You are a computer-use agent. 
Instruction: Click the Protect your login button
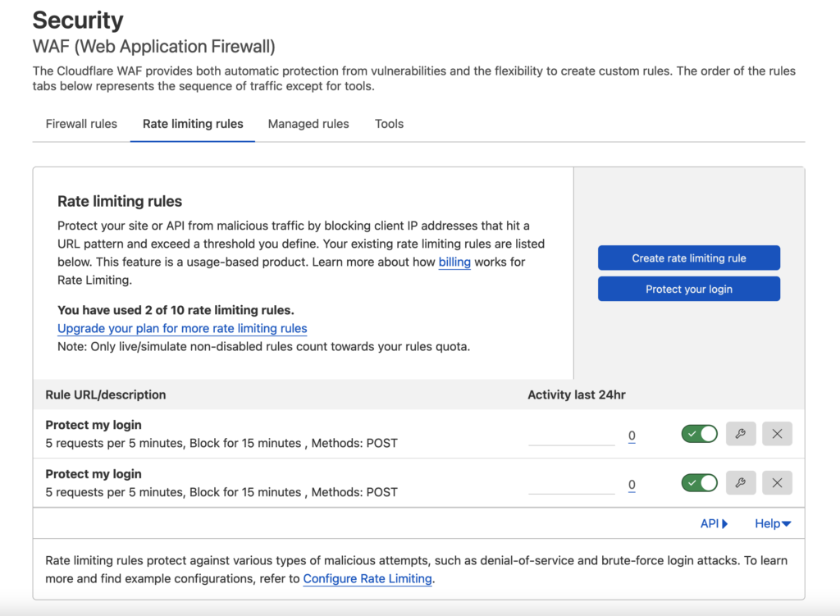[x=689, y=289]
